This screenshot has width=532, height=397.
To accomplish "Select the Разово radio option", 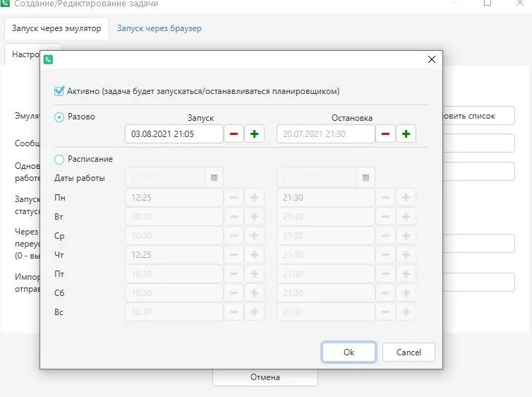I will tap(59, 117).
